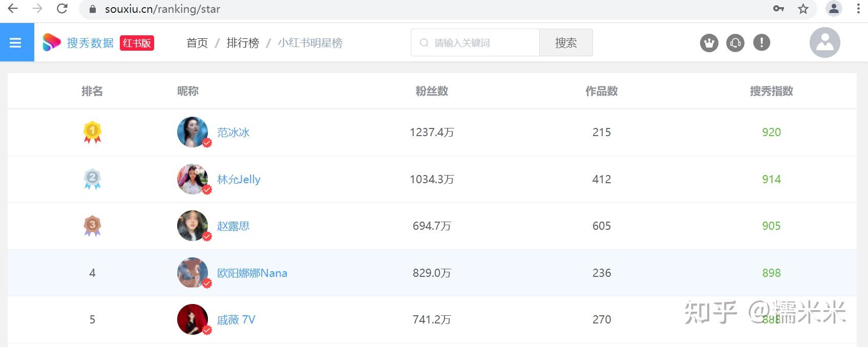Bookmark this page with star icon

[803, 9]
